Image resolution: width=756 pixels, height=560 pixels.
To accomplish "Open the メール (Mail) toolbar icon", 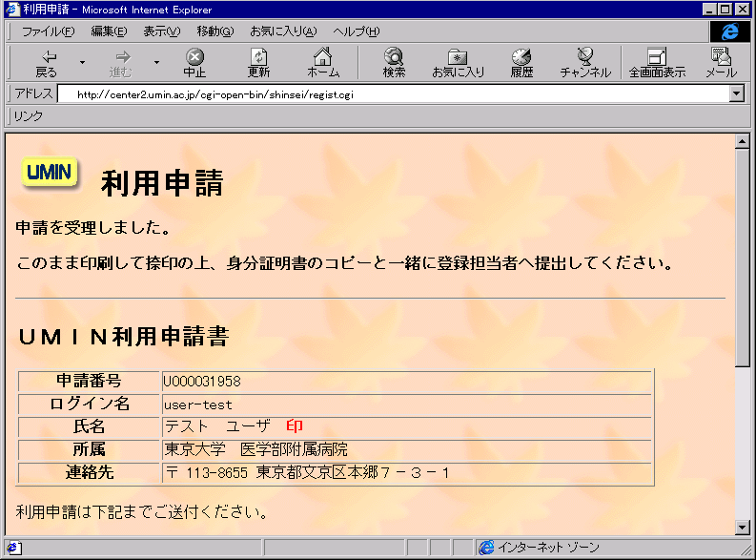I will tap(721, 63).
